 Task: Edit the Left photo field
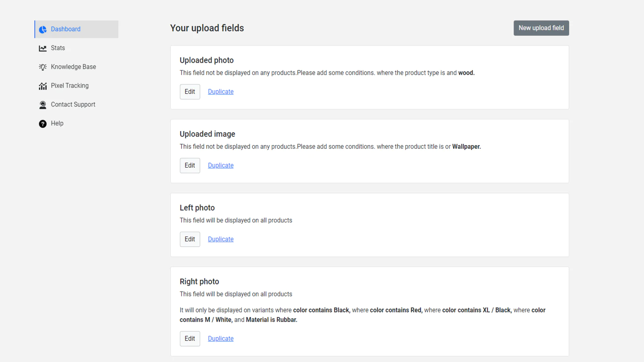coord(190,239)
